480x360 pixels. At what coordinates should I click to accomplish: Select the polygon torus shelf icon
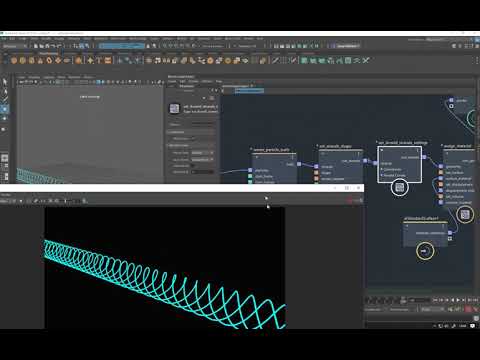point(49,60)
